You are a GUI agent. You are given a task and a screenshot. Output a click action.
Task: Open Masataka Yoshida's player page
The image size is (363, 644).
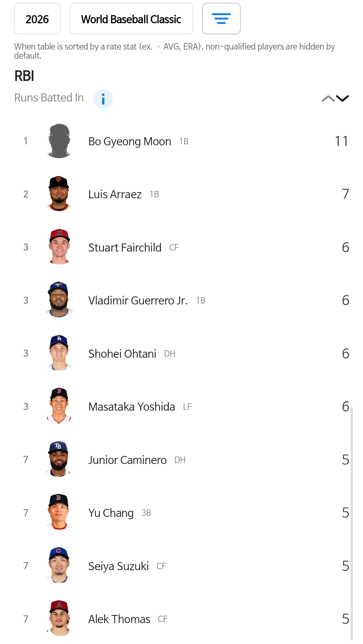[132, 407]
